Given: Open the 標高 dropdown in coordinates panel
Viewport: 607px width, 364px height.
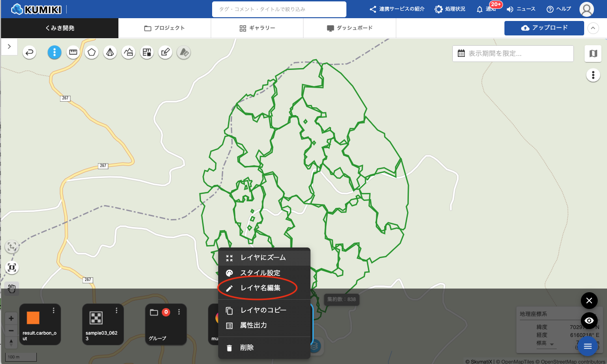Looking at the screenshot, I should (552, 345).
